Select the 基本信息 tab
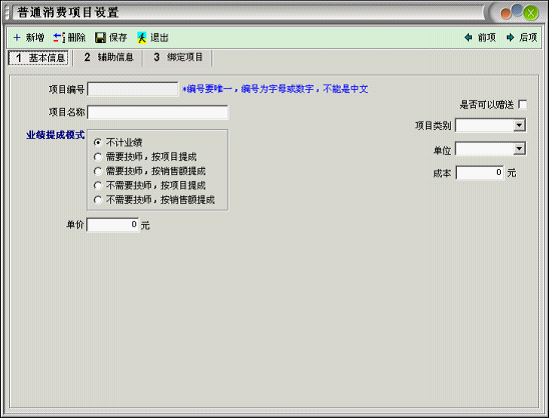549x418 pixels. click(x=39, y=58)
